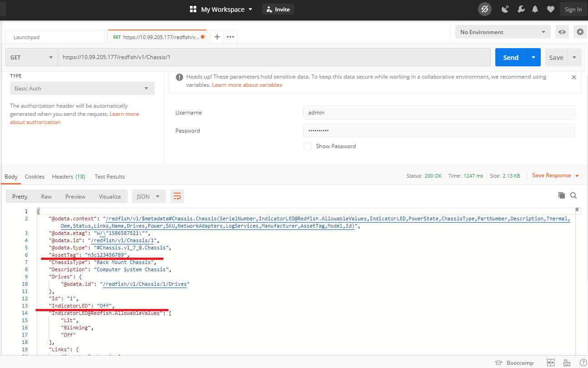The width and height of the screenshot is (588, 368).
Task: Add a new request tab
Action: 217,37
